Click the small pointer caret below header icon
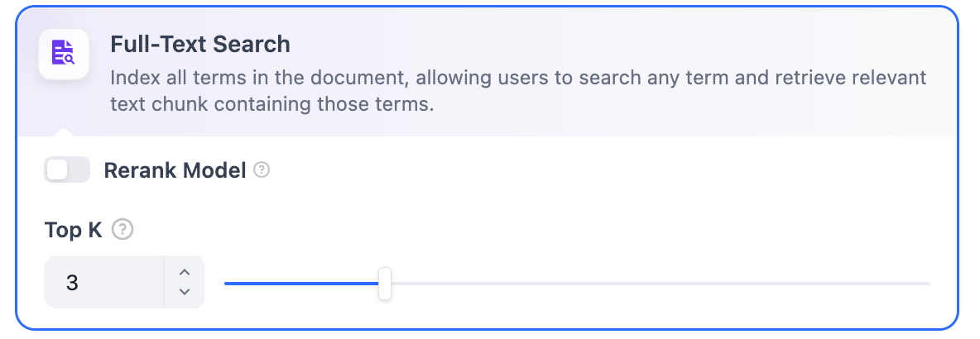This screenshot has height=339, width=980. click(64, 131)
